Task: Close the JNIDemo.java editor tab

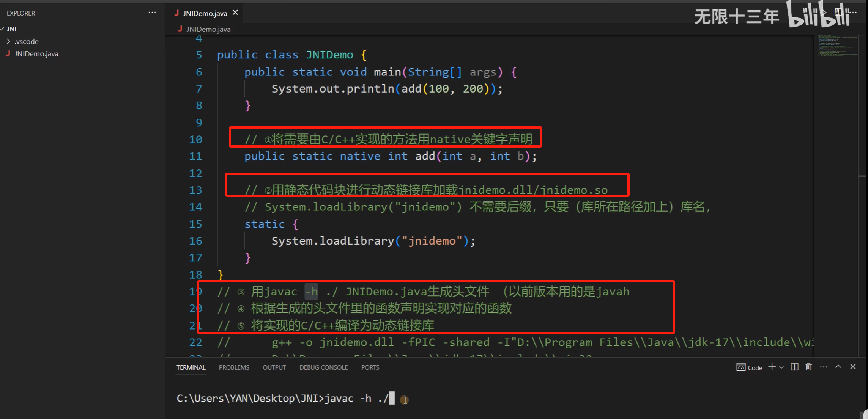Action: [235, 13]
